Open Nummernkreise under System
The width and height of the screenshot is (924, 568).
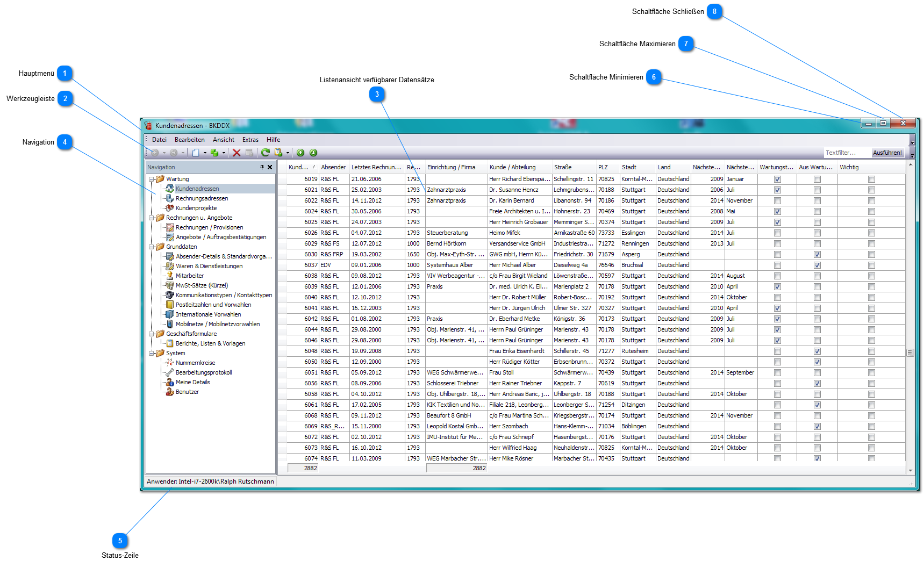pos(195,363)
